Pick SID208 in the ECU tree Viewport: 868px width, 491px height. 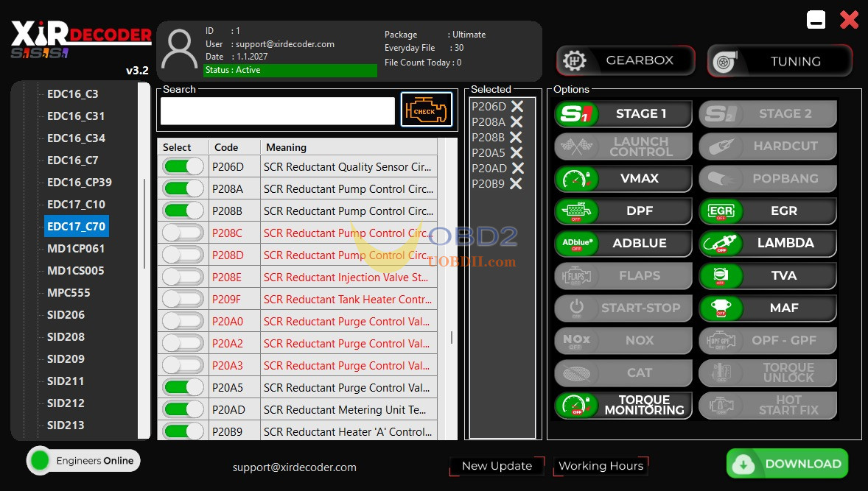[x=66, y=337]
